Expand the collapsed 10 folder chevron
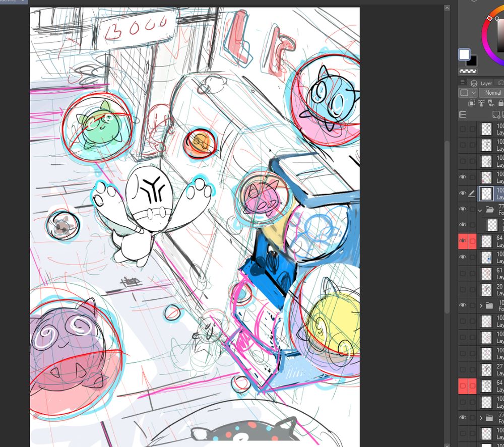The width and height of the screenshot is (504, 447). (481, 305)
